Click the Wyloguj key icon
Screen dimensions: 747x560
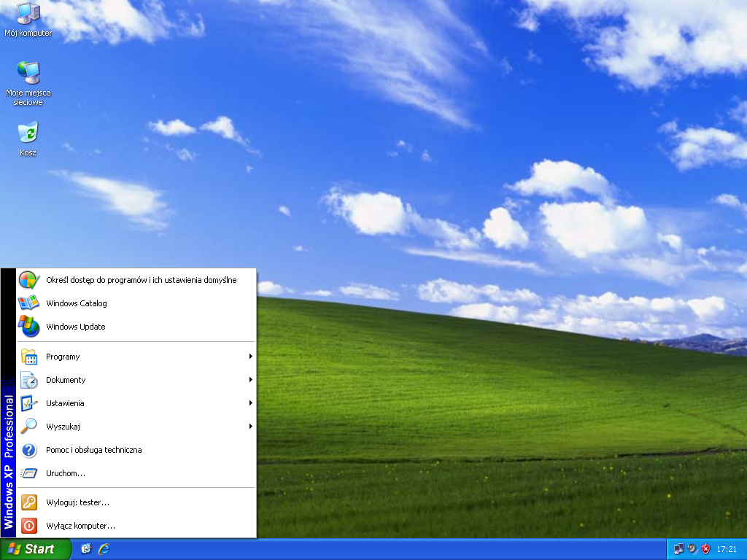click(29, 502)
